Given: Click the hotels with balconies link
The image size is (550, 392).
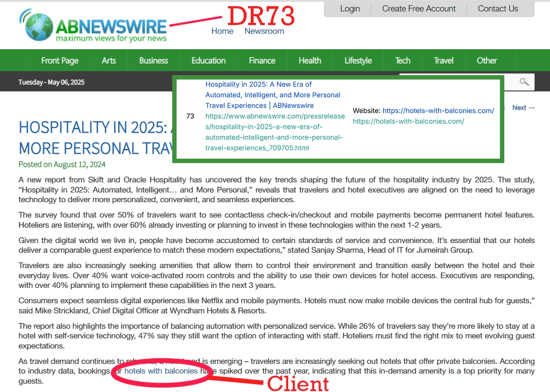Looking at the screenshot, I should click(x=161, y=371).
